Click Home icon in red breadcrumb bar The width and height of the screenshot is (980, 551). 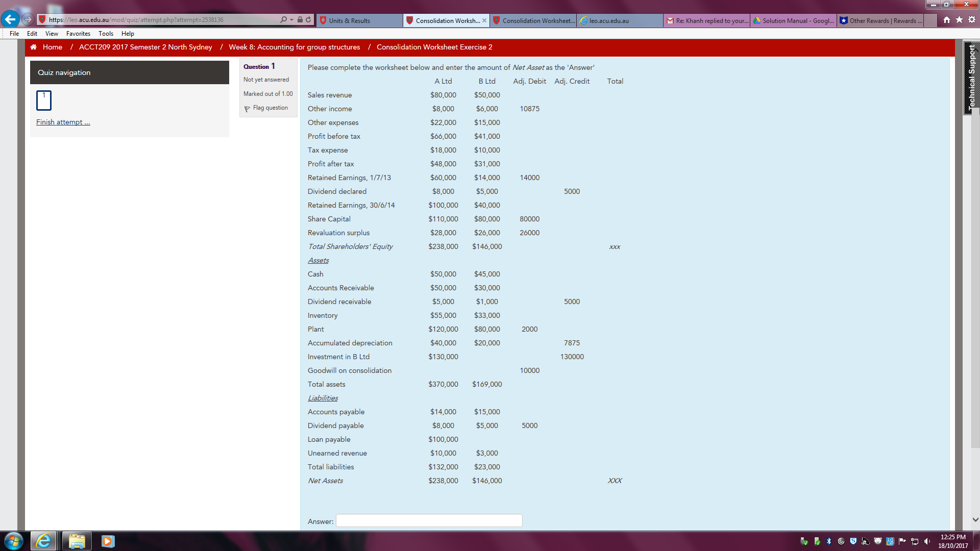34,47
